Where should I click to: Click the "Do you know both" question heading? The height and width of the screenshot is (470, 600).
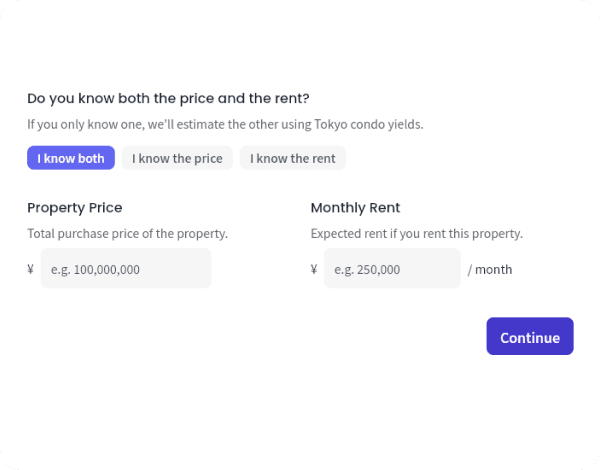(x=168, y=99)
